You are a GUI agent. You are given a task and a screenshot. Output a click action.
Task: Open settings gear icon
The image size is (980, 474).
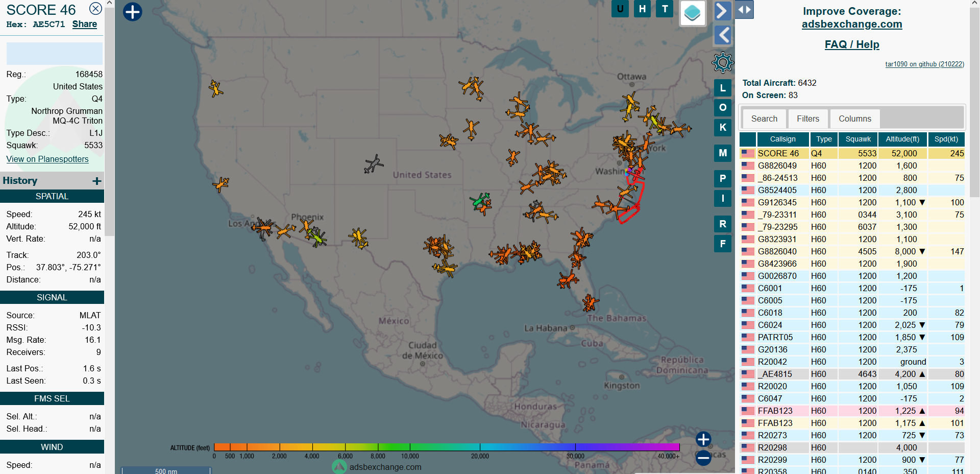coord(723,63)
